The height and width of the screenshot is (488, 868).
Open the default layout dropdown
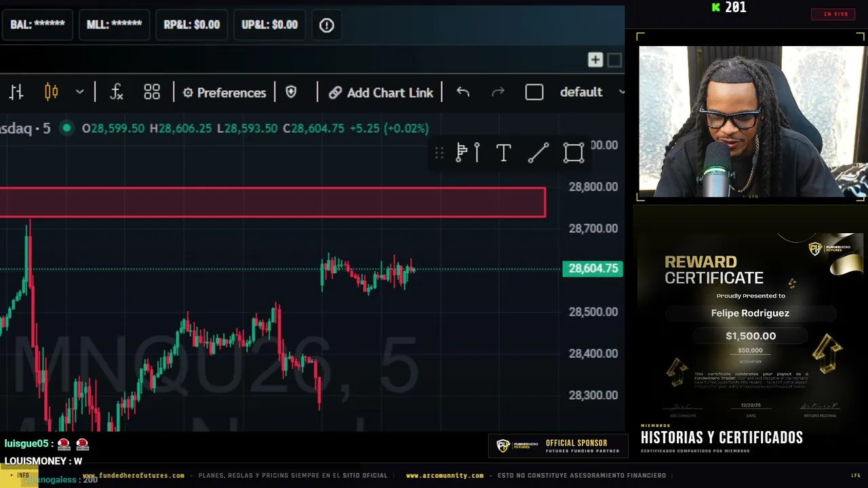point(591,92)
